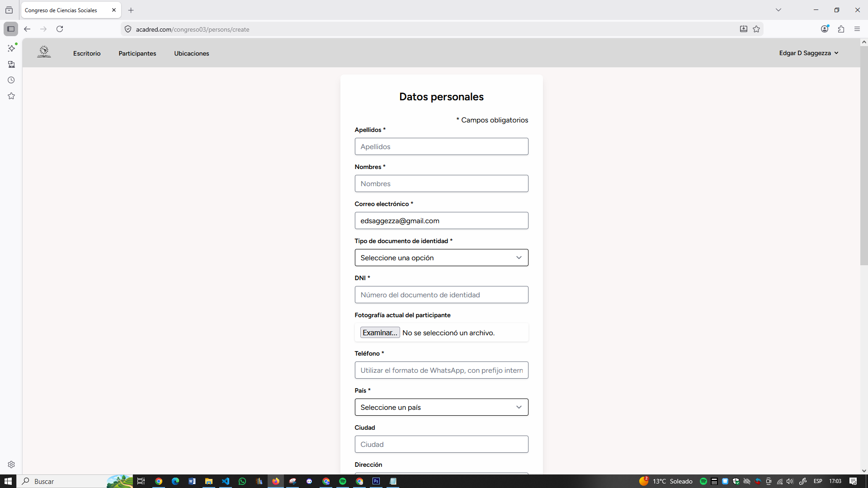Open synced tabs in the sidebar
The height and width of the screenshot is (488, 868).
pyautogui.click(x=11, y=64)
